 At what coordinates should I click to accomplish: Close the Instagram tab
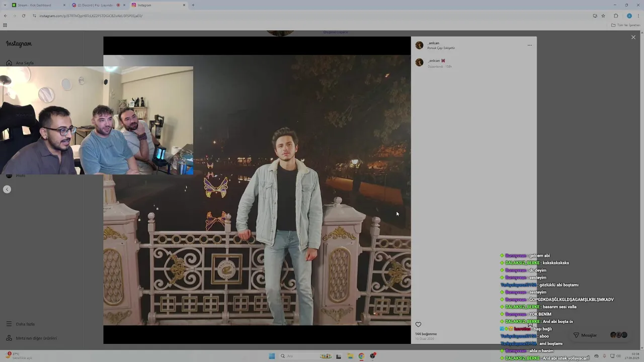coord(184,5)
